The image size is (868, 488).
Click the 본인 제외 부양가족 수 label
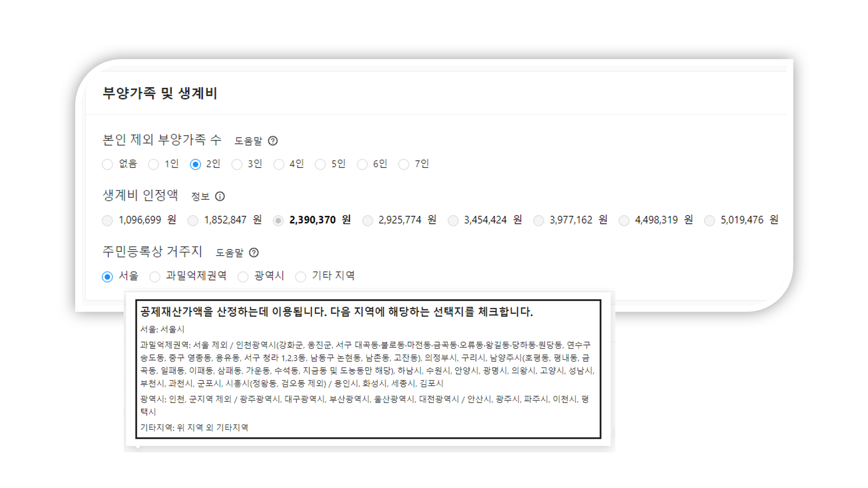coord(162,140)
